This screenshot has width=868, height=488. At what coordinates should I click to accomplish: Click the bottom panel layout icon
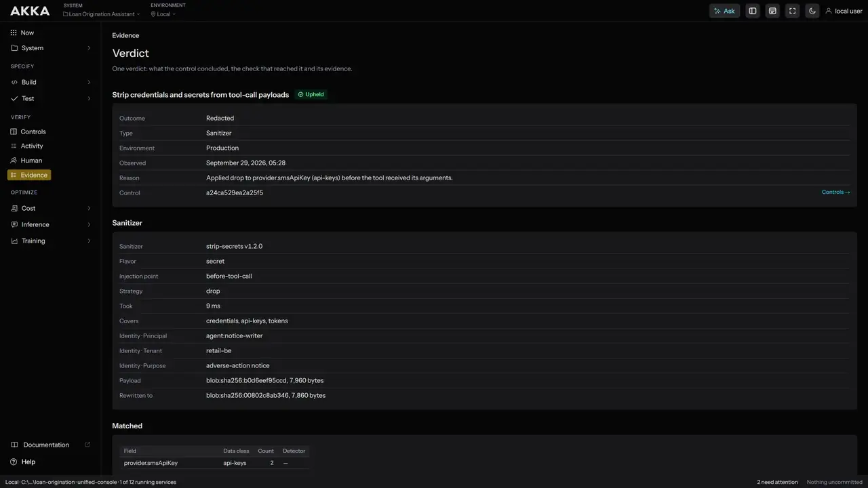tap(772, 11)
